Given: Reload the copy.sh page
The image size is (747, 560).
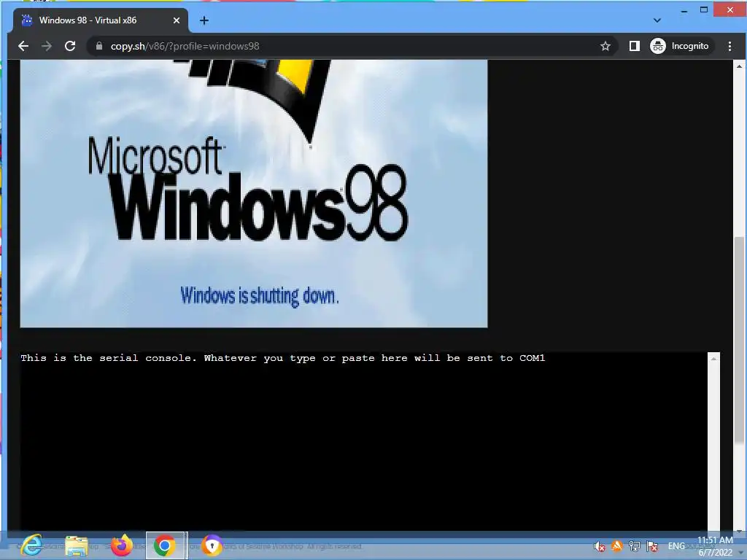Looking at the screenshot, I should 70,46.
